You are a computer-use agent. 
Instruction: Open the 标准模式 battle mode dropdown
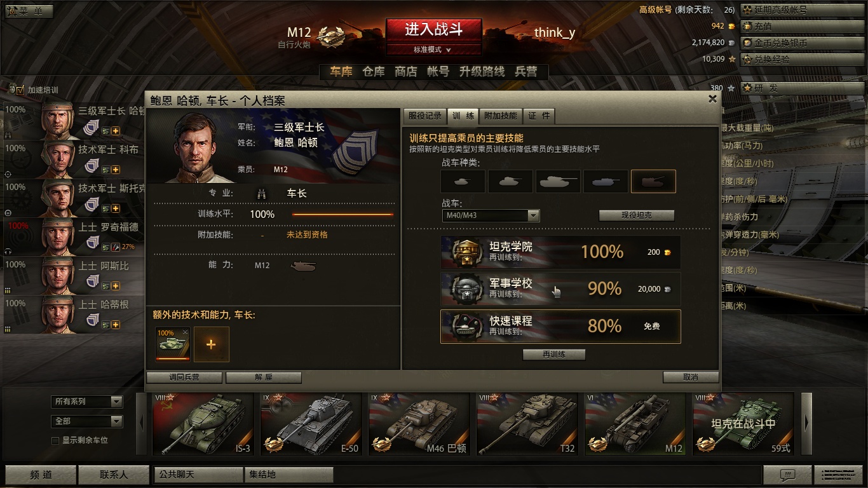[433, 50]
